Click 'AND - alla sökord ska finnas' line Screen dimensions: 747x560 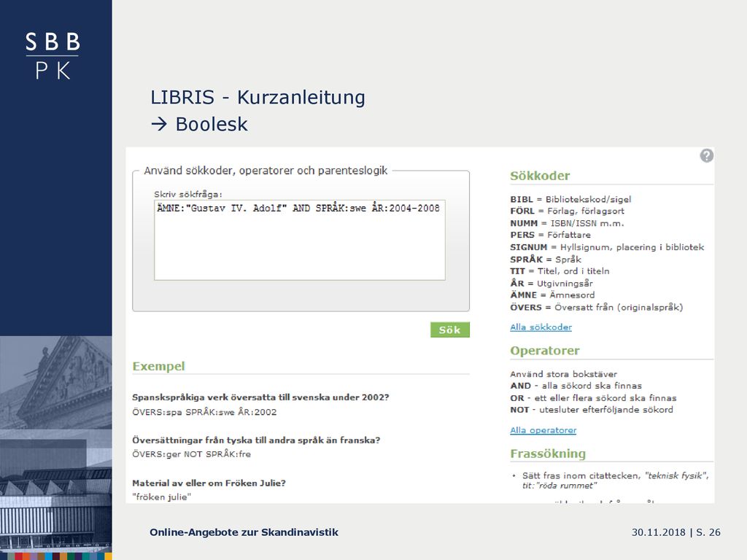576,386
